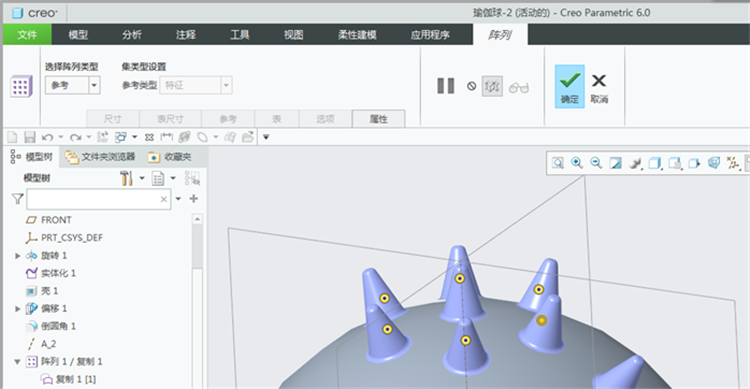Click the refit zoom icon

[558, 163]
